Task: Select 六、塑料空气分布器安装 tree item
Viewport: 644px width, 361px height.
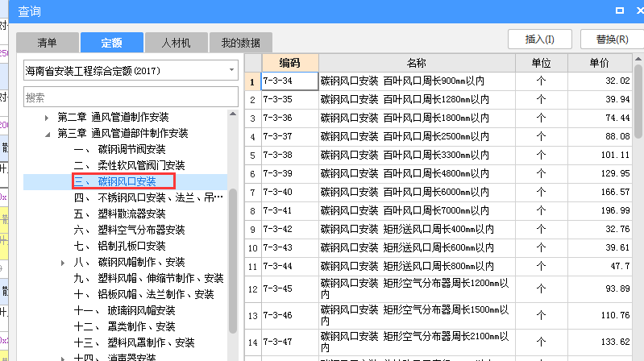Action: [x=130, y=230]
